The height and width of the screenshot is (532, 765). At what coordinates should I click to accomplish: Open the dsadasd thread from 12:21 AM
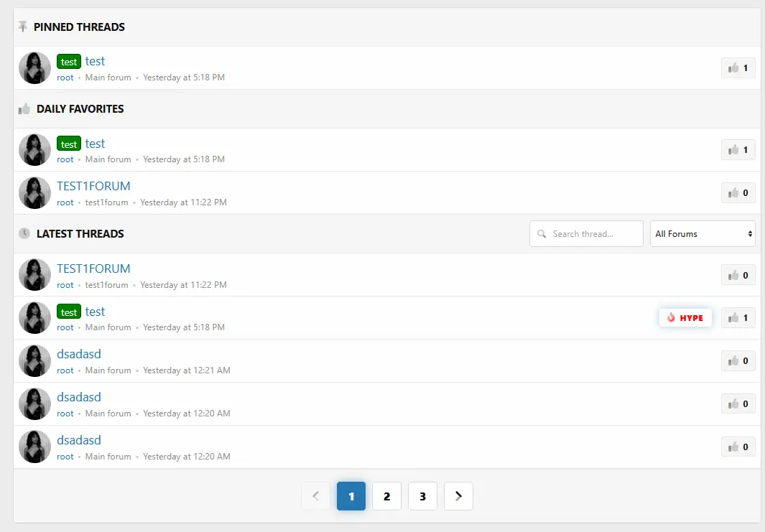click(79, 354)
